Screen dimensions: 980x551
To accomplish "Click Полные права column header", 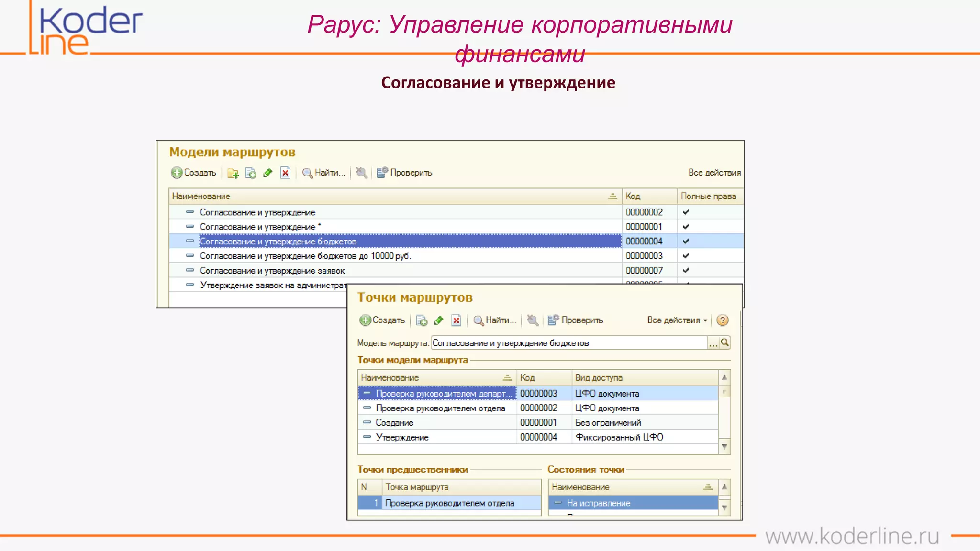I will point(710,197).
